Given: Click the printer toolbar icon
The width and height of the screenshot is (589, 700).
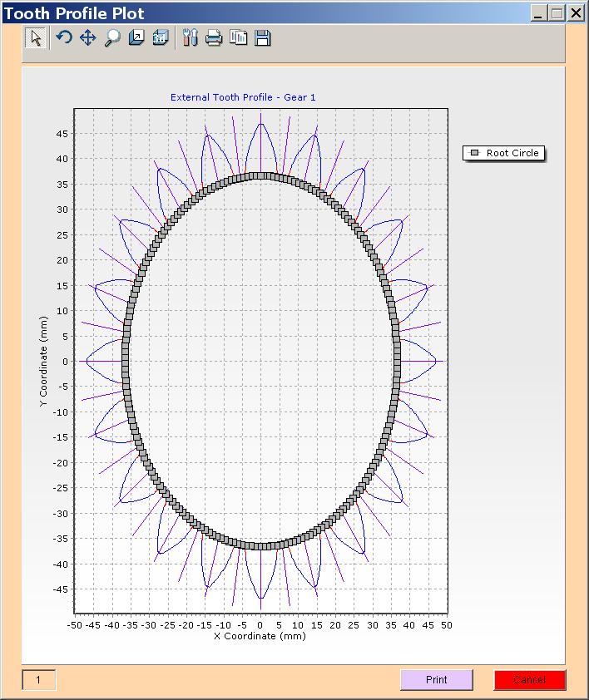Looking at the screenshot, I should (x=214, y=37).
